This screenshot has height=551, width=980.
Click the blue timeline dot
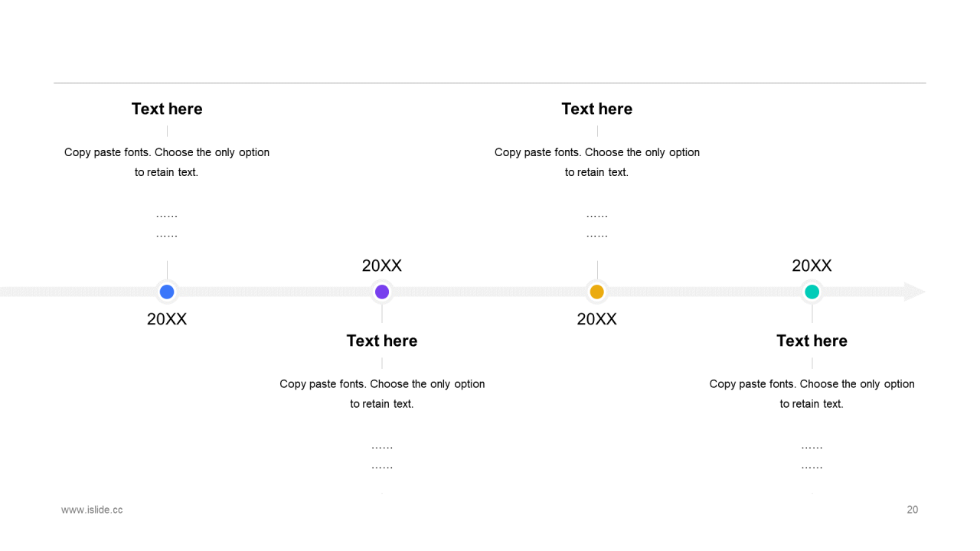[x=167, y=292]
